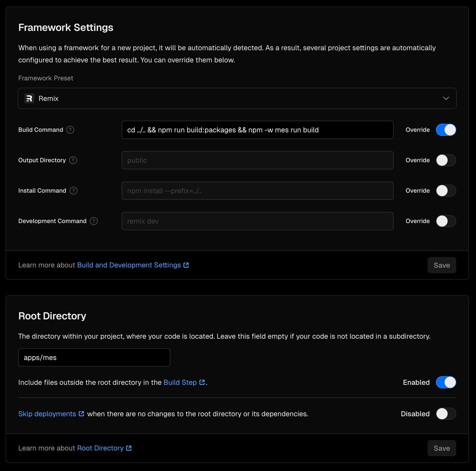This screenshot has height=471, width=476.
Task: Toggle off include files outside root directory
Action: (x=446, y=382)
